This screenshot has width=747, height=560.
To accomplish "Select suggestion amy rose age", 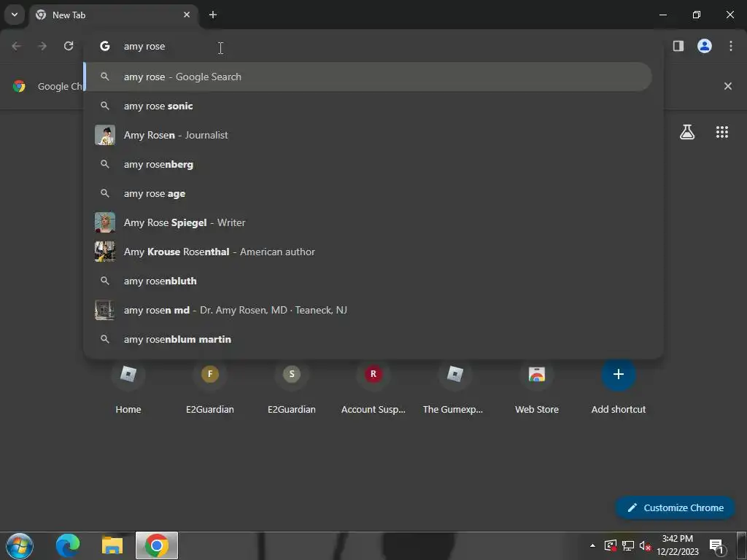I will pos(368,193).
